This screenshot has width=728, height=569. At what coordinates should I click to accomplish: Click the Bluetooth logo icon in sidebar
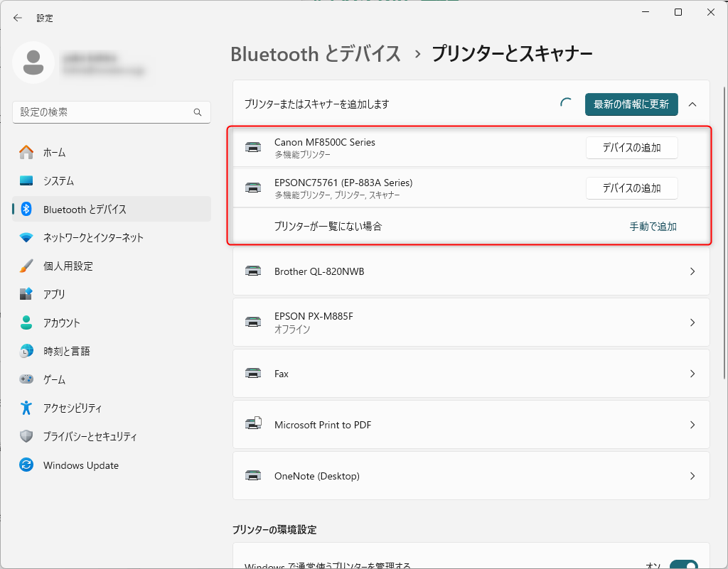pos(26,209)
